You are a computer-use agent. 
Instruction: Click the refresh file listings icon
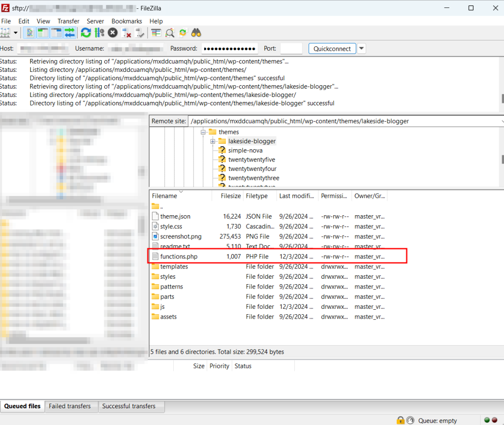86,33
